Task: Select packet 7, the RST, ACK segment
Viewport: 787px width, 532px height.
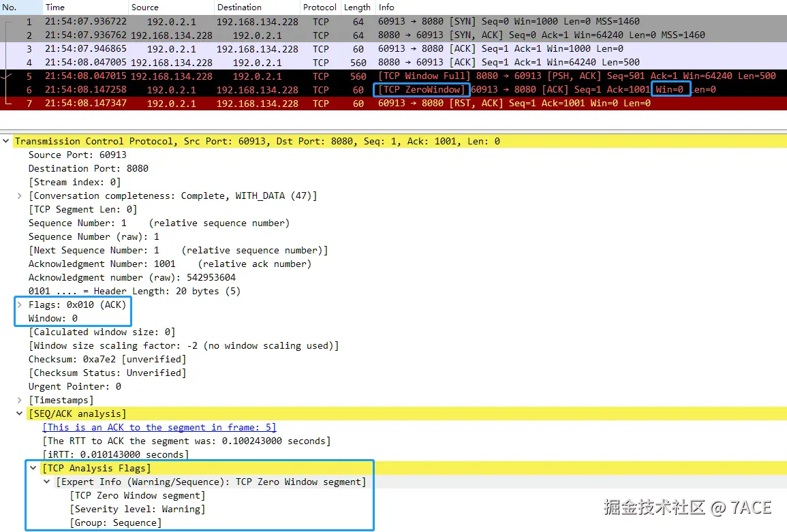Action: pyautogui.click(x=394, y=103)
